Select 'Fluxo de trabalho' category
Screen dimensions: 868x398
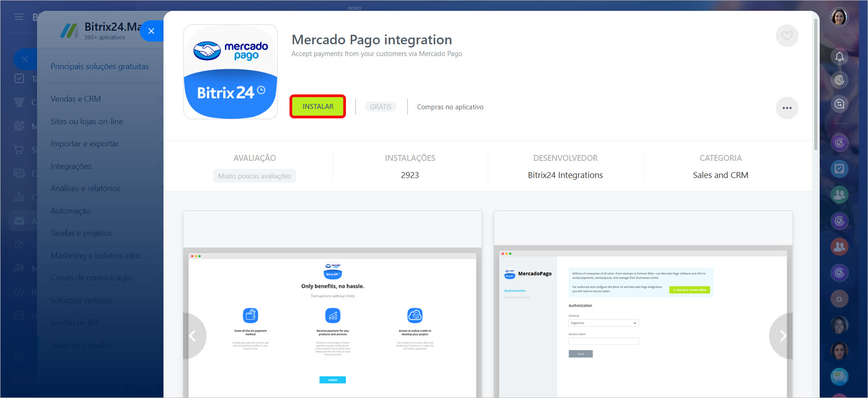point(81,345)
